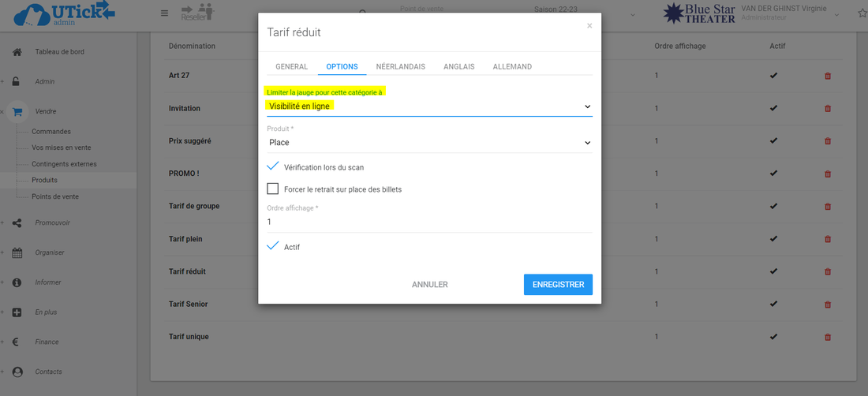Viewport: 868px width, 396px height.
Task: Click the Ordre affichage input field
Action: pos(429,222)
